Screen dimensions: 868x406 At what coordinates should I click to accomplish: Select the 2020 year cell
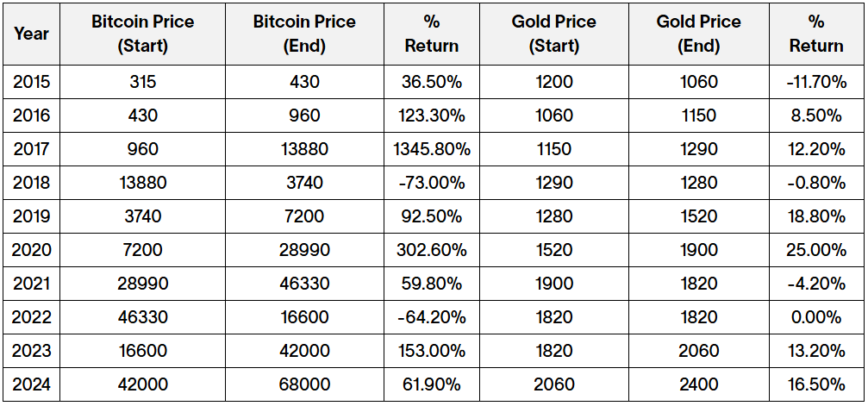tap(32, 250)
